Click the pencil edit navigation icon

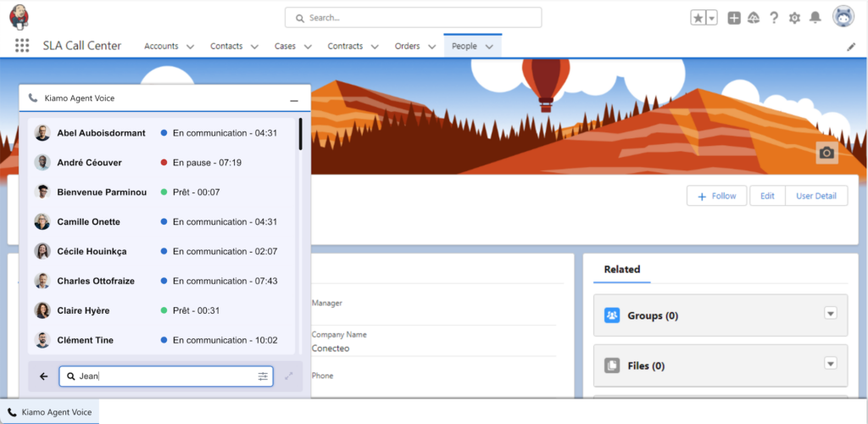click(851, 47)
